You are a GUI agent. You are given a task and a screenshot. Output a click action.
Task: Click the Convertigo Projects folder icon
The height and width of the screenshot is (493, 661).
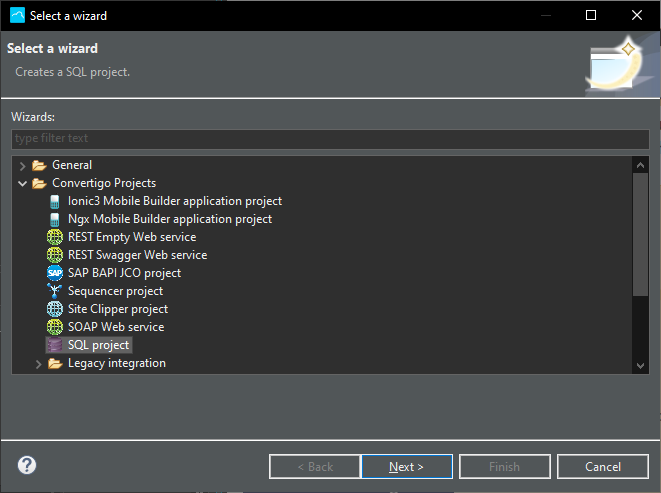coord(39,183)
